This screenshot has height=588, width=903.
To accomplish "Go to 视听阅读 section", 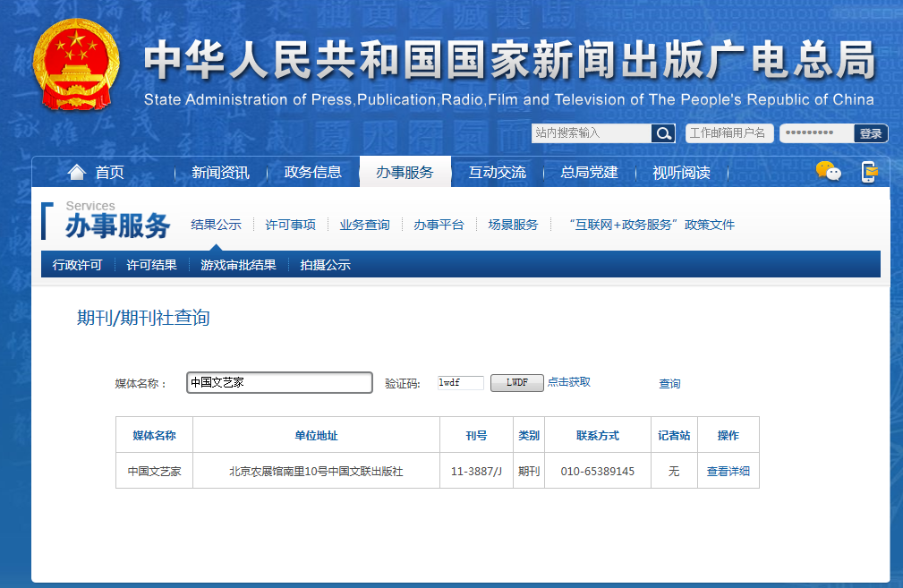I will 681,173.
